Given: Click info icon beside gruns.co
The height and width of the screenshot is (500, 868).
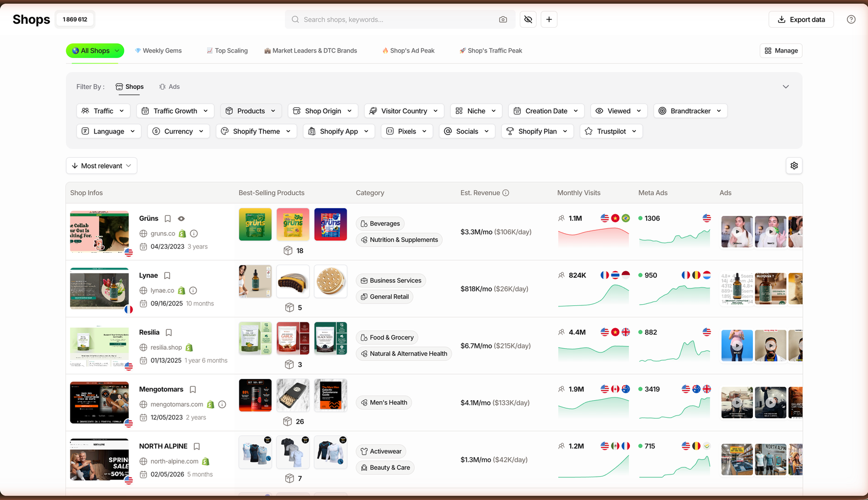Looking at the screenshot, I should tap(194, 234).
